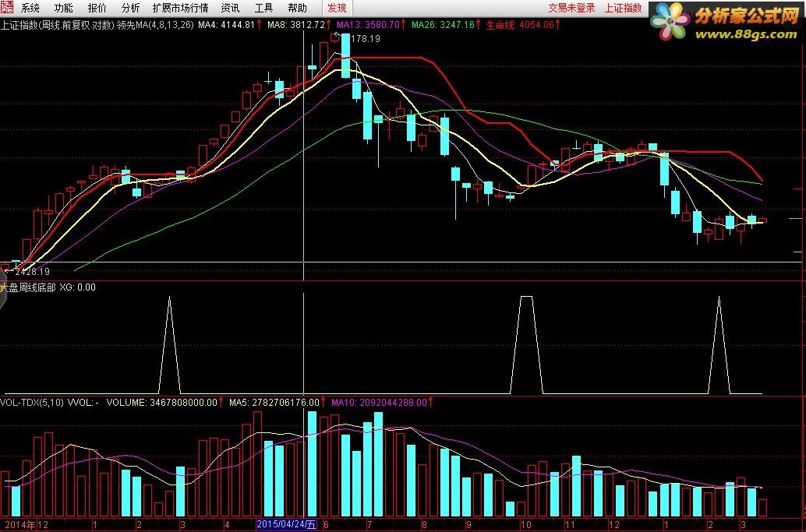Open the 工具 menu
Viewport: 806px width, 532px height.
click(263, 8)
